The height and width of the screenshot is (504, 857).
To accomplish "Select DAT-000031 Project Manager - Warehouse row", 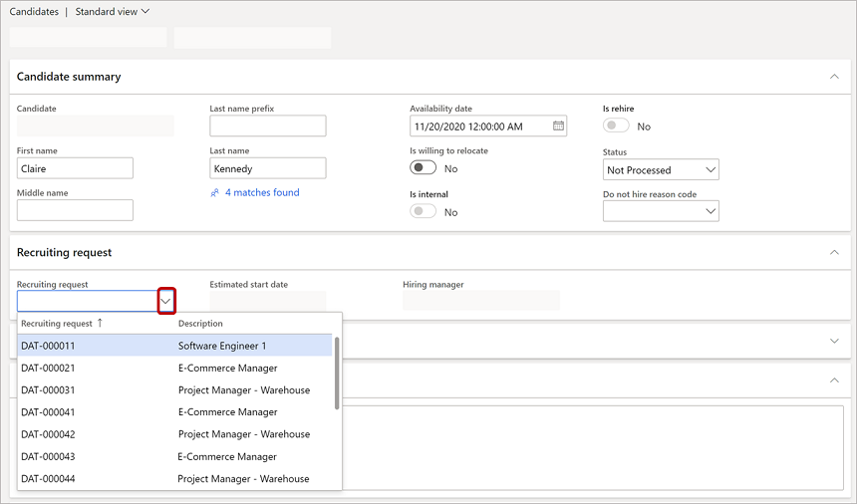I will (174, 390).
